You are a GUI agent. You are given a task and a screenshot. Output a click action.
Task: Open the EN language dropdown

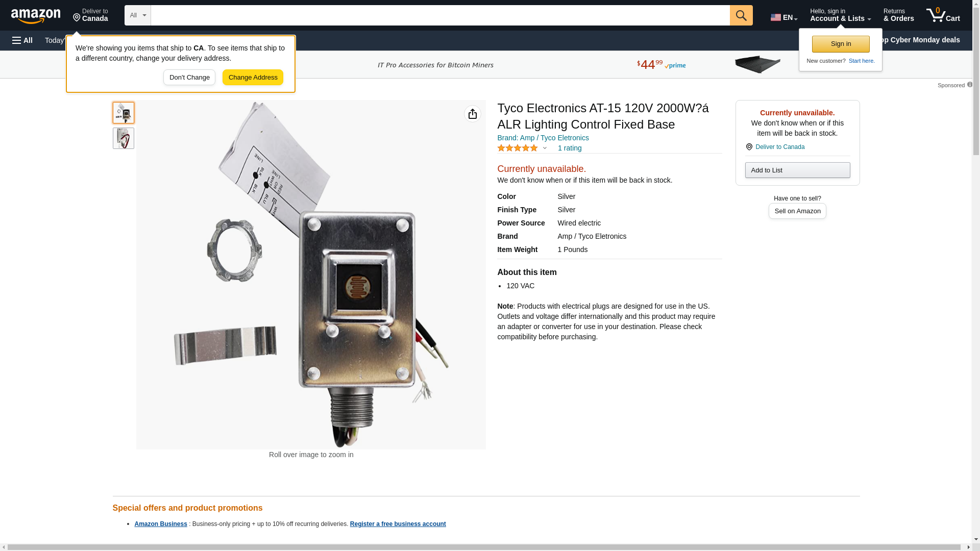click(x=783, y=17)
